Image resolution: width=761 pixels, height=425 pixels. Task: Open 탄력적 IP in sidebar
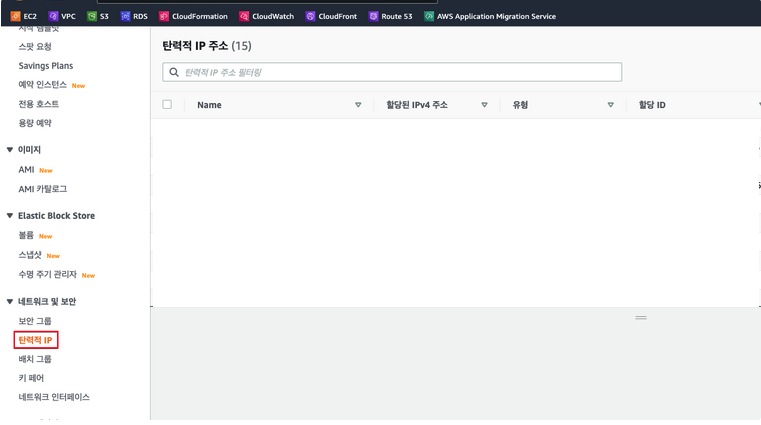(36, 340)
